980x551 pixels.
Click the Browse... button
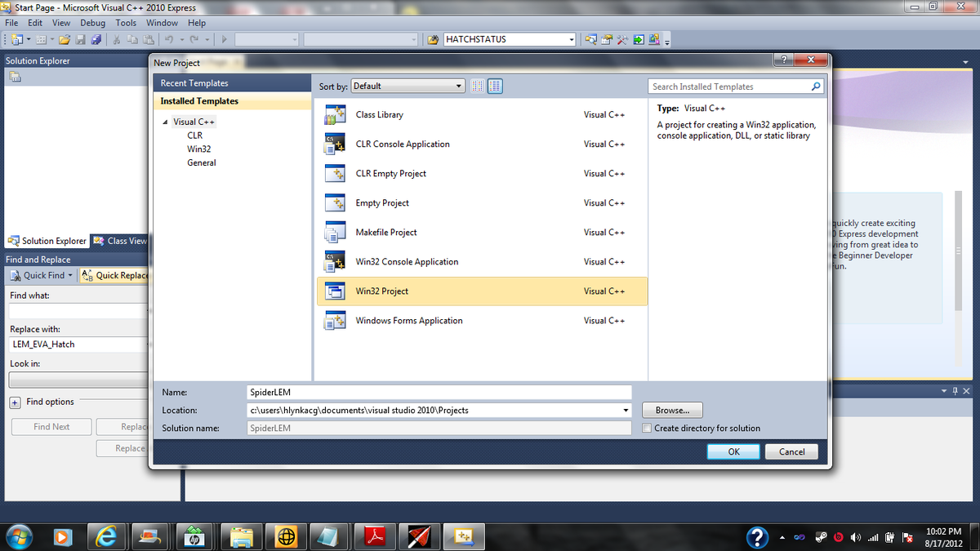(672, 411)
